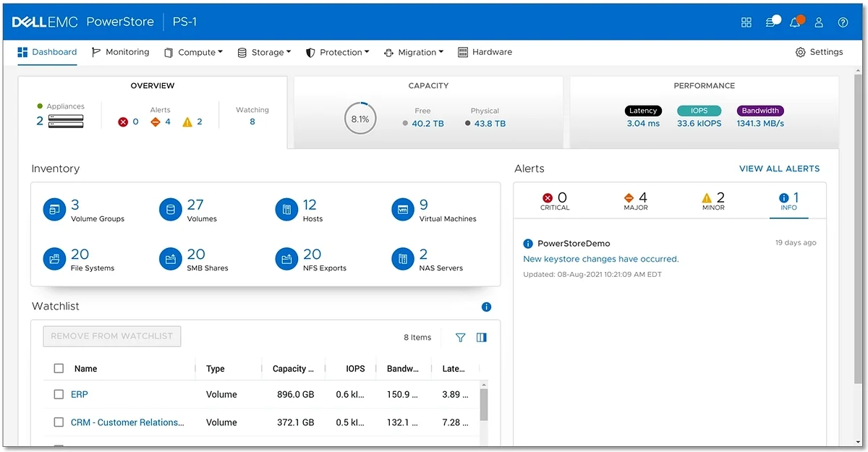The image size is (868, 452).
Task: Switch to the Info alerts tab
Action: [788, 201]
